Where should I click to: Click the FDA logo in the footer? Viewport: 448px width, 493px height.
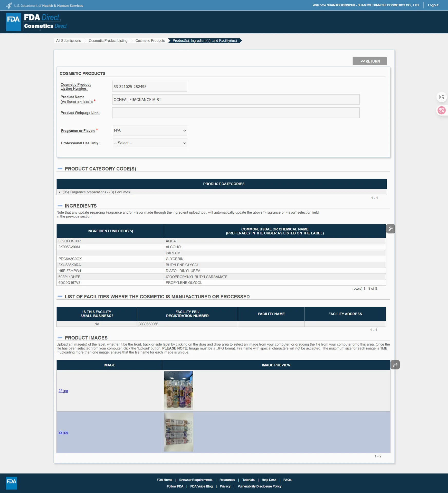point(12,483)
